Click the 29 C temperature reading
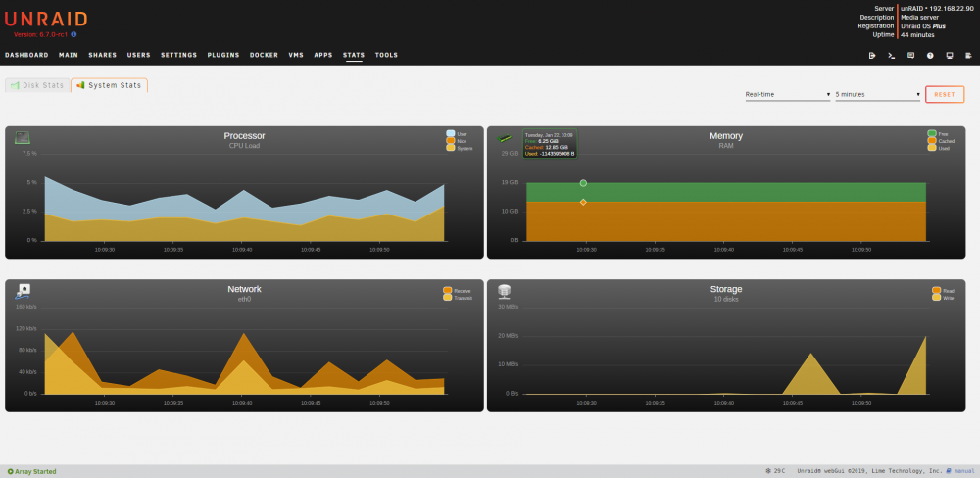Image resolution: width=980 pixels, height=478 pixels. click(779, 471)
